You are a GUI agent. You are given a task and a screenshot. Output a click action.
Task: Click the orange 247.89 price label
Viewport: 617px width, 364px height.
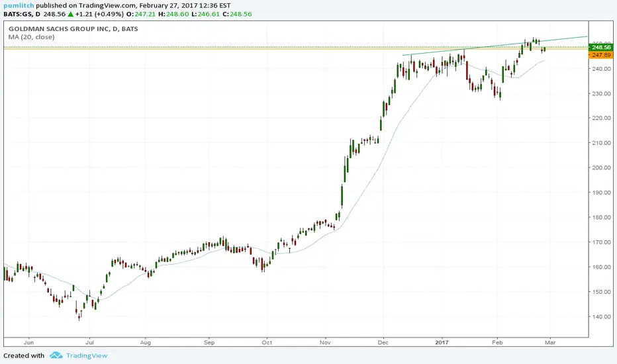[601, 55]
